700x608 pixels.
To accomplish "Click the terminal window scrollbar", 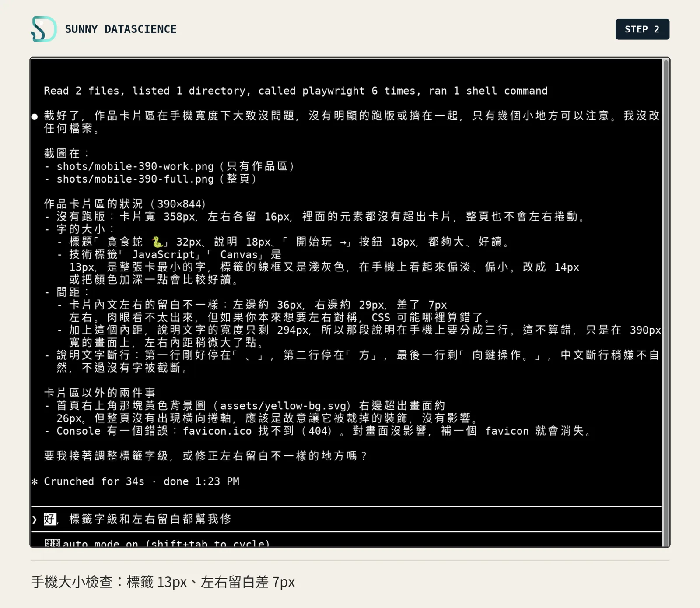I will pos(666,302).
